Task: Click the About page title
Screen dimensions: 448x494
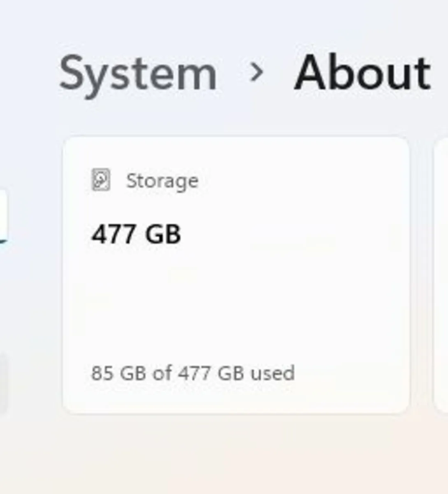Action: point(362,73)
